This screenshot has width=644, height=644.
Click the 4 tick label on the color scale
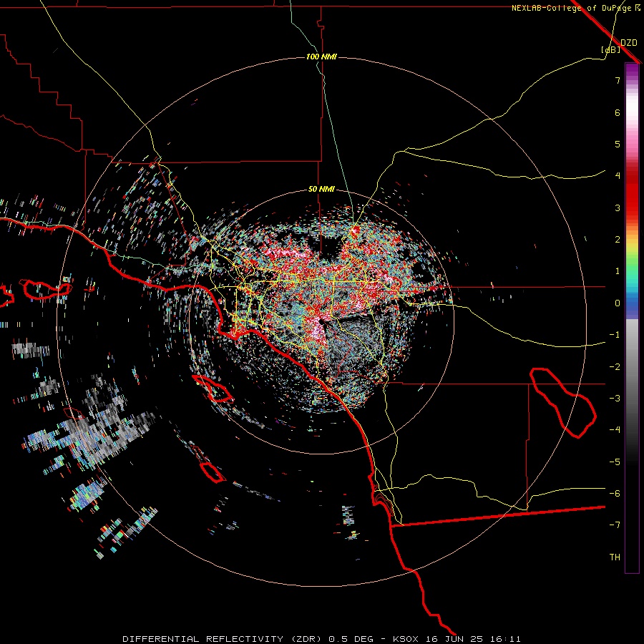point(618,176)
